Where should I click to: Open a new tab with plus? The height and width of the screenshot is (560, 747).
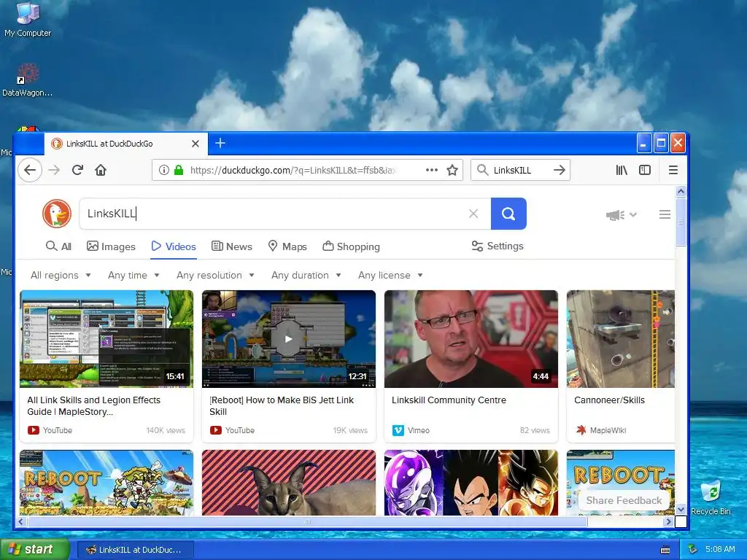[x=220, y=143]
